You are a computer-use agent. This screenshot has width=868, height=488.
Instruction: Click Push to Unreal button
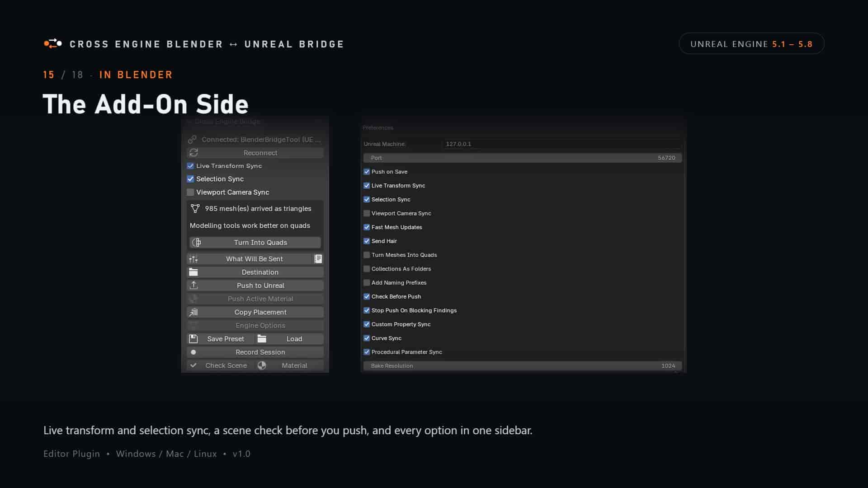[255, 286]
